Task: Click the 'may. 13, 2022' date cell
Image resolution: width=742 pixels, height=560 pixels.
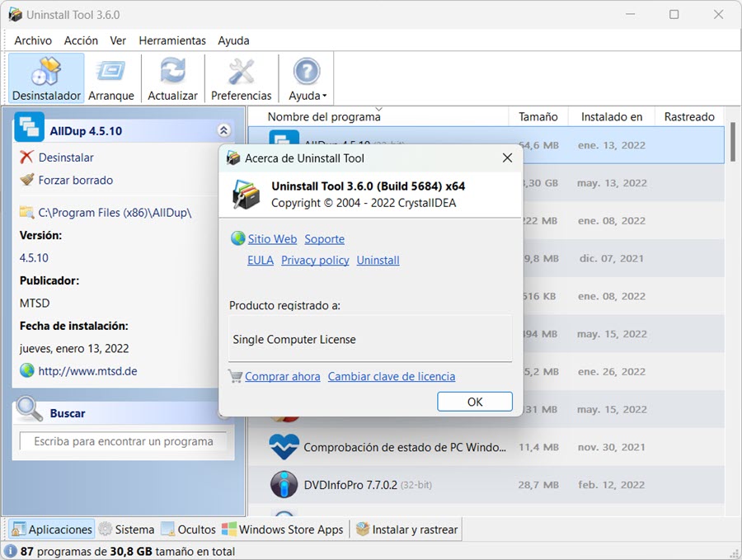Action: pyautogui.click(x=612, y=183)
